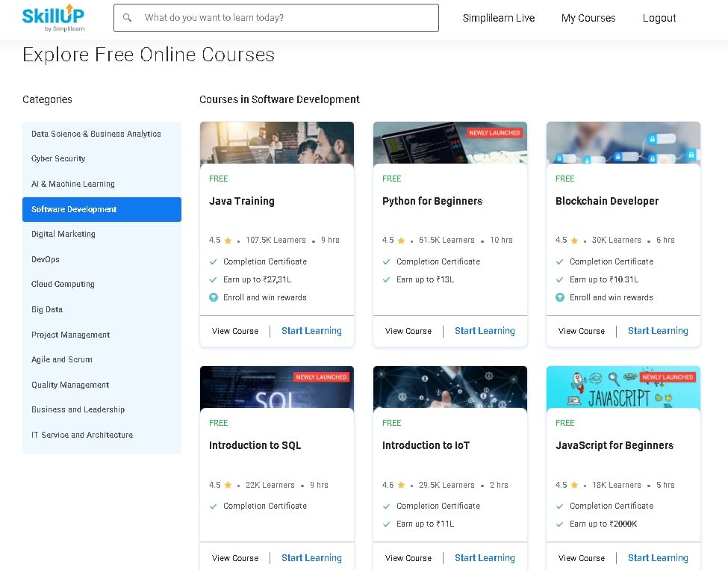The image size is (728, 570).
Task: Open the Java Training course thumbnail
Action: point(277,143)
